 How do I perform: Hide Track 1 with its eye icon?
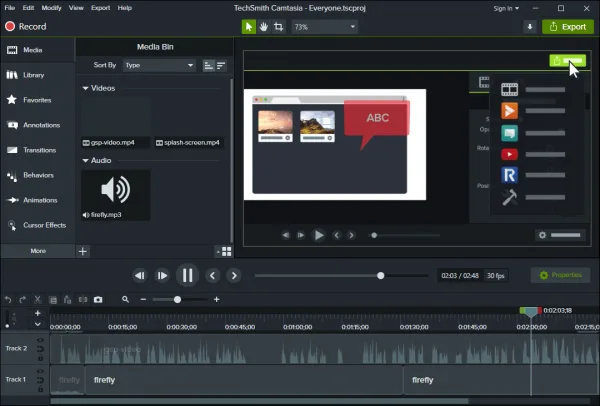[x=40, y=371]
